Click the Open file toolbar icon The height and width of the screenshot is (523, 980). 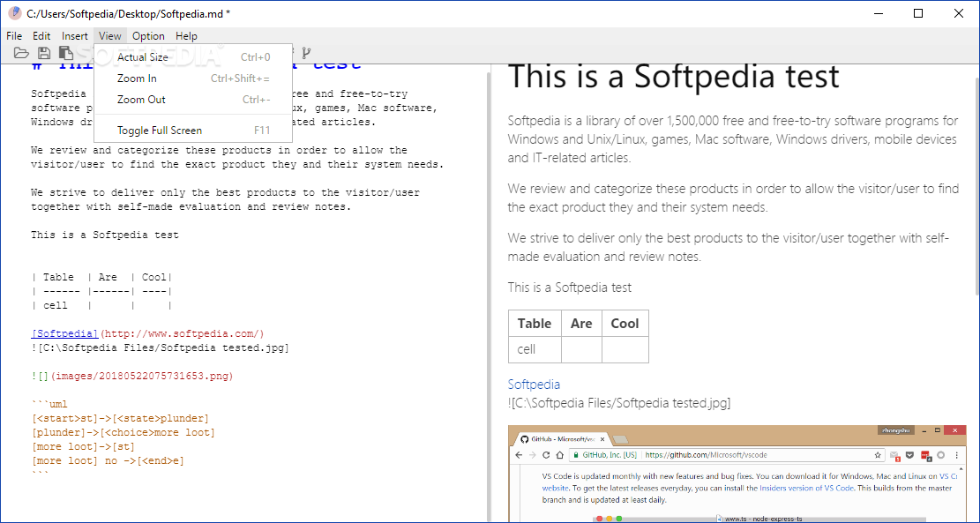pos(21,53)
